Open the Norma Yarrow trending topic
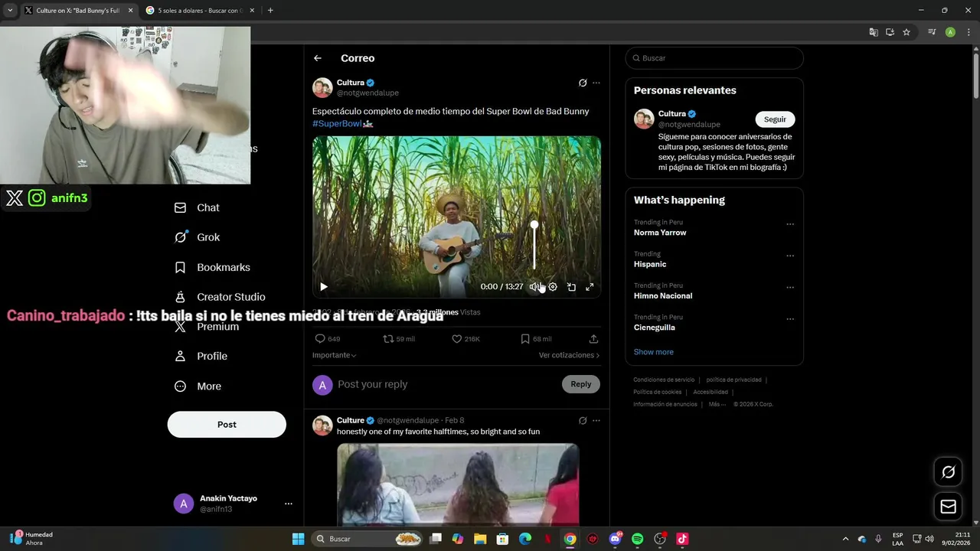 tap(660, 233)
